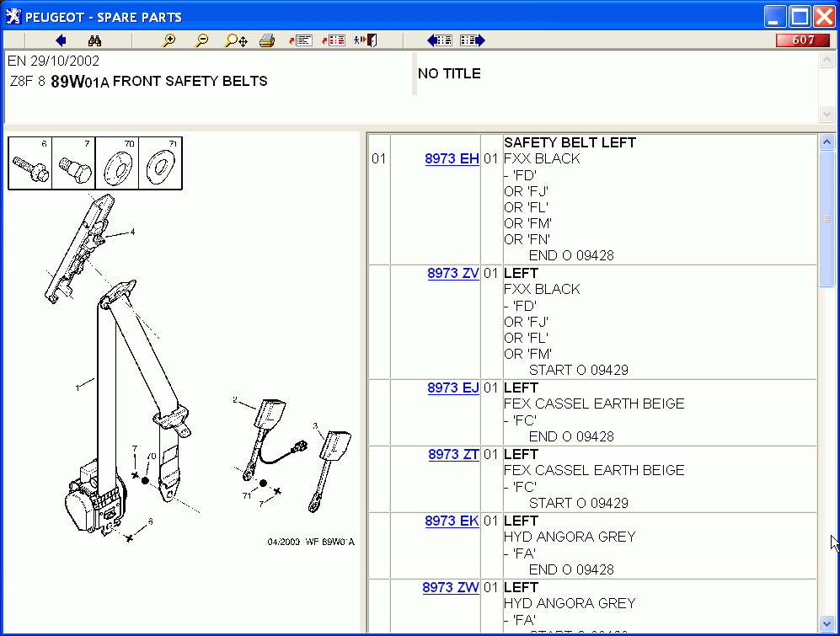The height and width of the screenshot is (636, 840).
Task: Click the '04/2000 WF 89W01A' diagram caption
Action: click(311, 542)
